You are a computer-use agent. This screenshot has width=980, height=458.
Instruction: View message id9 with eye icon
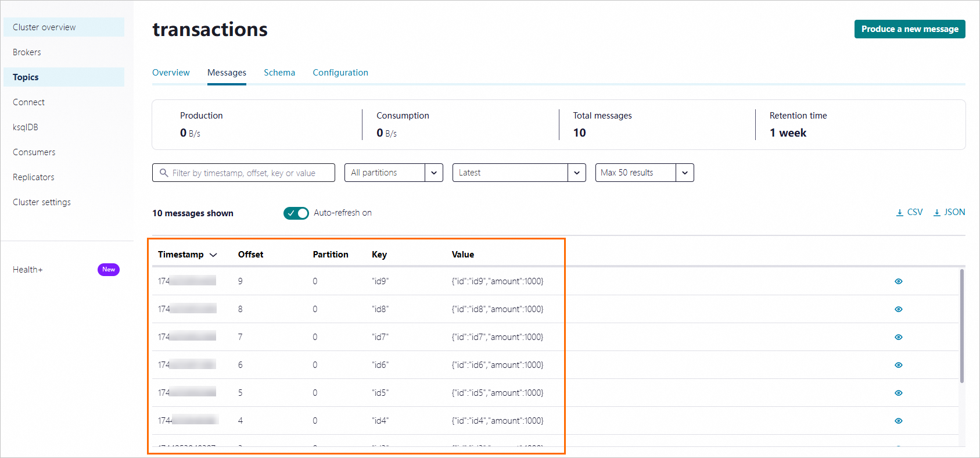pyautogui.click(x=899, y=281)
